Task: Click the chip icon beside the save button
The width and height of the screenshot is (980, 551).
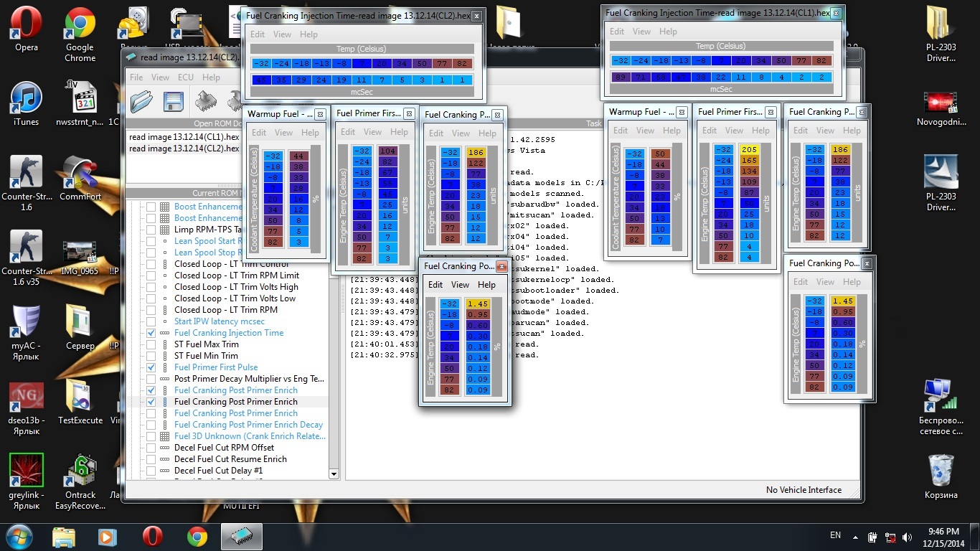Action: click(x=206, y=102)
